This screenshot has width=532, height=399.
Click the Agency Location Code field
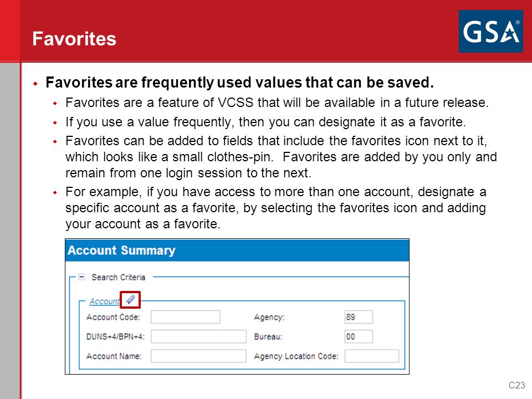(372, 356)
